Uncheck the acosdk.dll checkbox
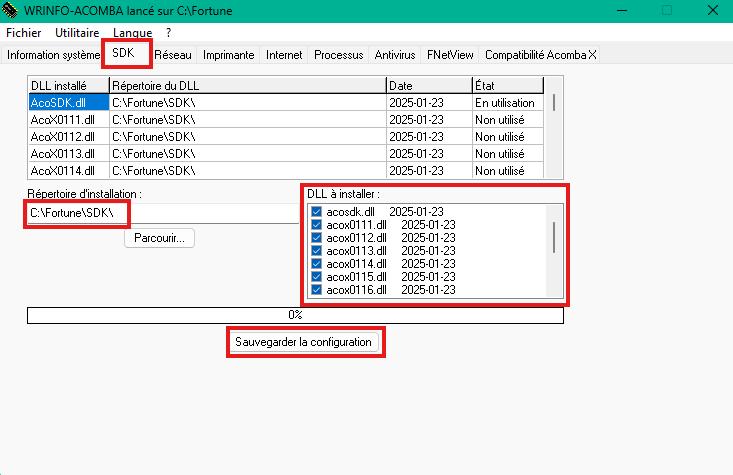 click(x=316, y=212)
